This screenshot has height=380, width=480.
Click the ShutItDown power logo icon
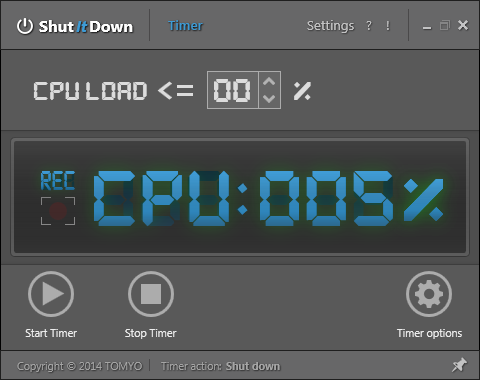[25, 26]
